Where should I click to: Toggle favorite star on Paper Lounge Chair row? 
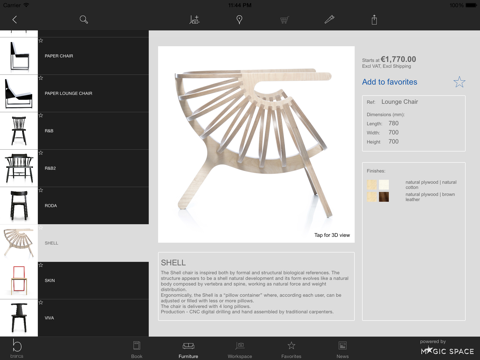pyautogui.click(x=41, y=78)
